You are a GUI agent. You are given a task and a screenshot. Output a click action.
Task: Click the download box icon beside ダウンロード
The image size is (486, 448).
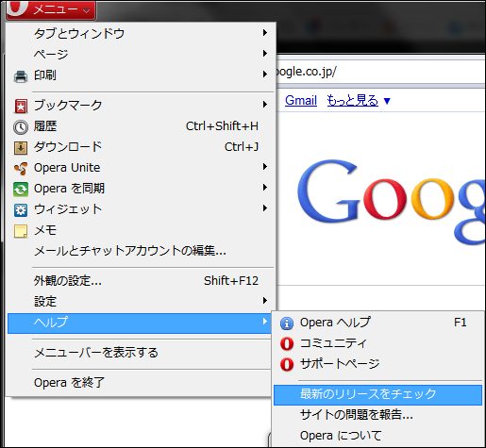click(x=21, y=148)
